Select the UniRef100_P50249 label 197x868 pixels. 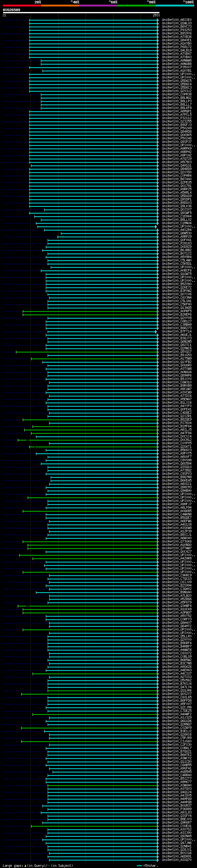click(x=177, y=128)
